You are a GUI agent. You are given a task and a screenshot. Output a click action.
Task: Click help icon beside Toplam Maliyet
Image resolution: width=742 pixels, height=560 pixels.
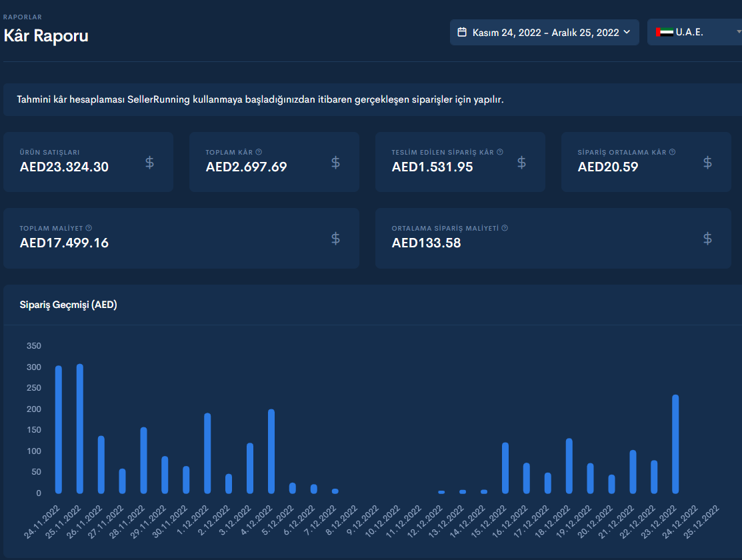(89, 228)
